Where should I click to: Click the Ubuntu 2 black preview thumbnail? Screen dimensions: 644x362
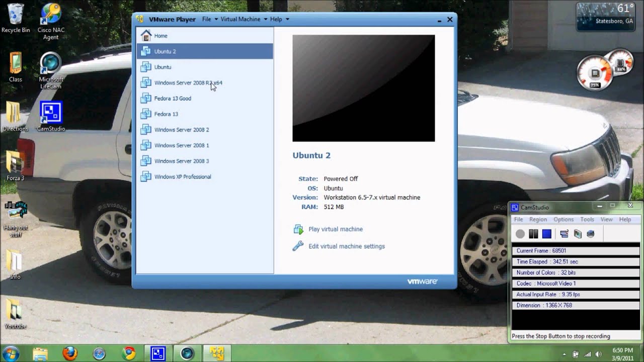coord(364,88)
